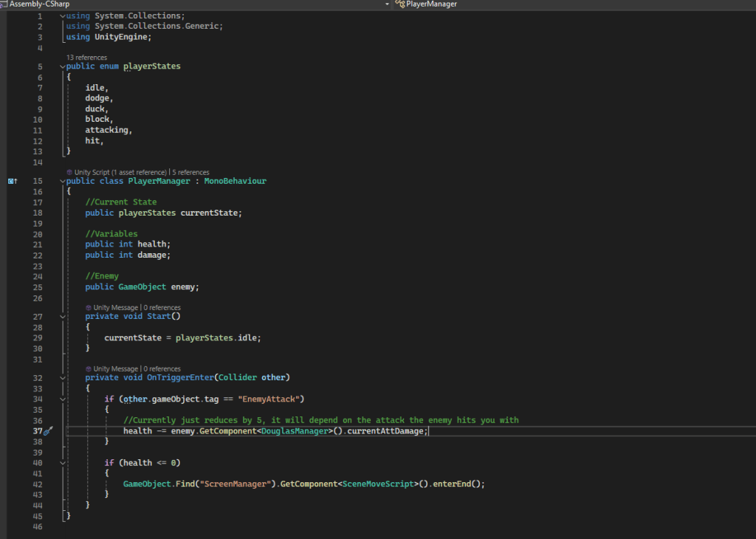The width and height of the screenshot is (756, 539).
Task: Click the project icon beside Assembly-CSharp
Action: 4,4
